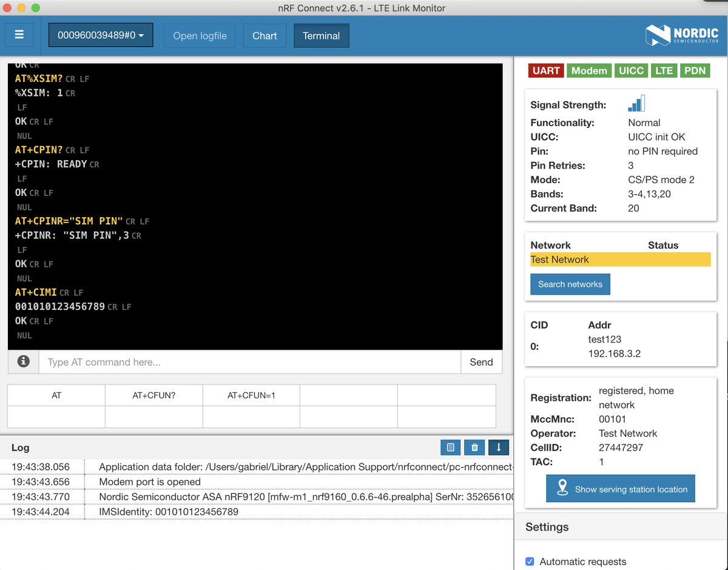Click Show serving station location button
The height and width of the screenshot is (570, 728).
tap(621, 489)
